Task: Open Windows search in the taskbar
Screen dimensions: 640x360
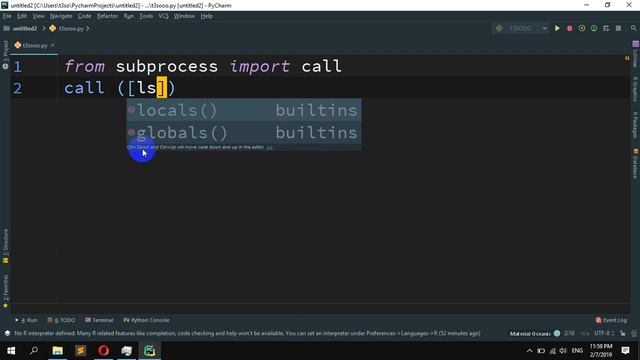Action: tap(34, 351)
